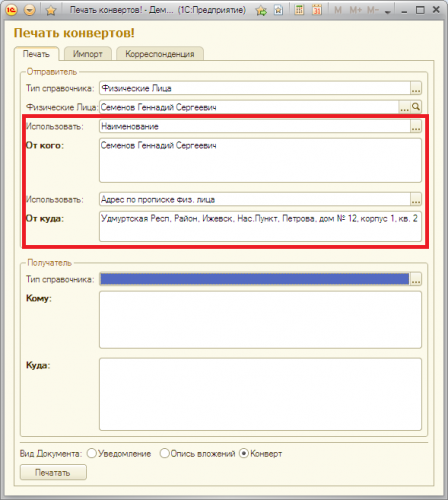Open the calendar icon in title bar
Screen dimensions: 448x500
(x=317, y=10)
